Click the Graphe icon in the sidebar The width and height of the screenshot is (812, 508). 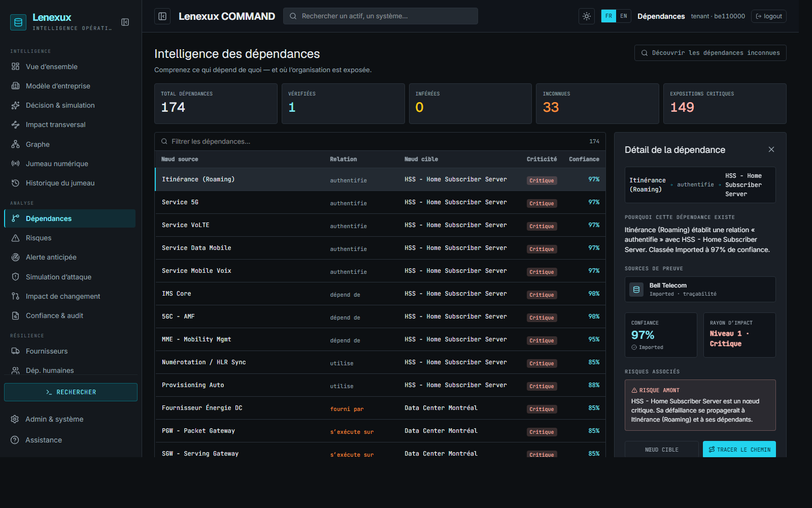point(16,144)
